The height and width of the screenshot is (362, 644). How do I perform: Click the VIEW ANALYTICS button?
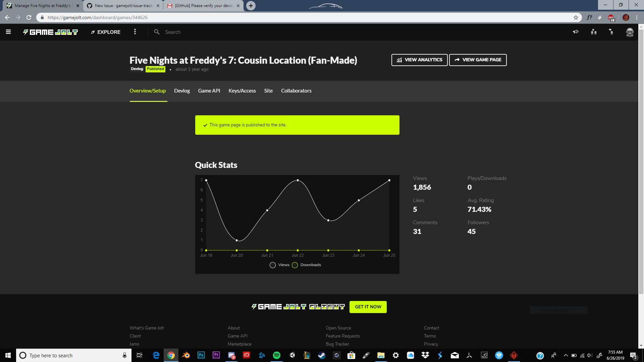[419, 60]
